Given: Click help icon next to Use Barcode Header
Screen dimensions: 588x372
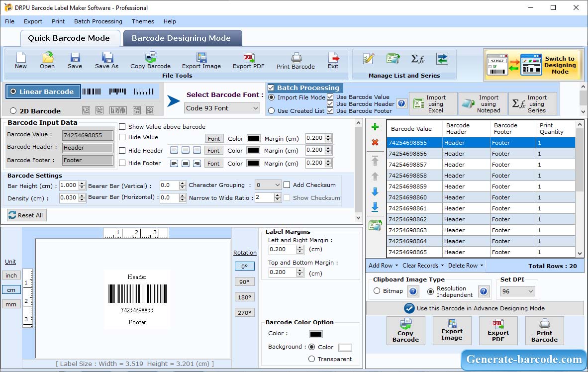Looking at the screenshot, I should point(401,103).
